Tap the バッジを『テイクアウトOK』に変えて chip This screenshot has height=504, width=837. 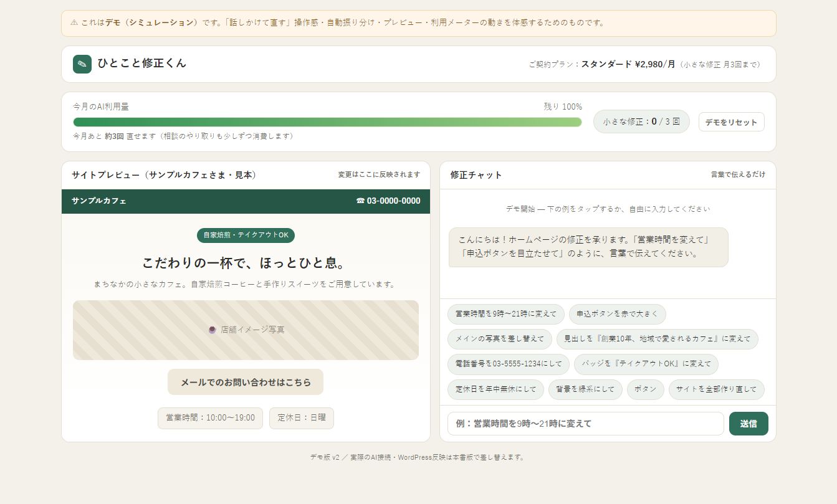[646, 364]
